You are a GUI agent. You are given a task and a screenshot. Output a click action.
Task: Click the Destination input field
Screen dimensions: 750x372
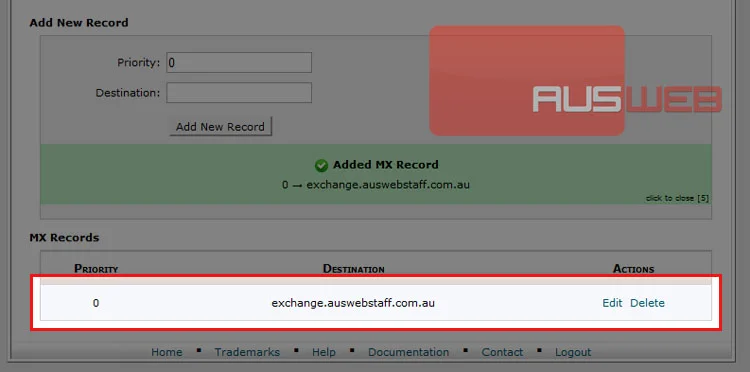(x=239, y=93)
